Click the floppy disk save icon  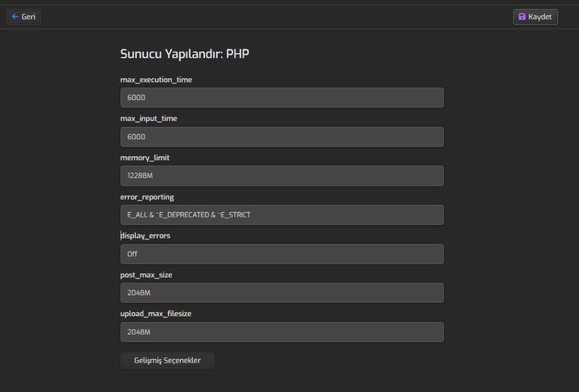click(522, 17)
